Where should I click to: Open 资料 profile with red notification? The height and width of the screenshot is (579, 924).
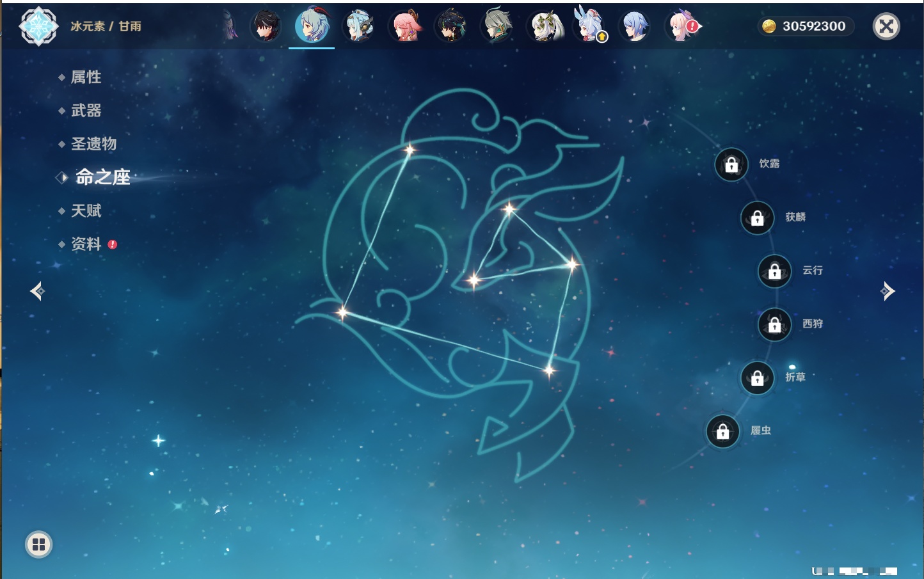[x=86, y=244]
